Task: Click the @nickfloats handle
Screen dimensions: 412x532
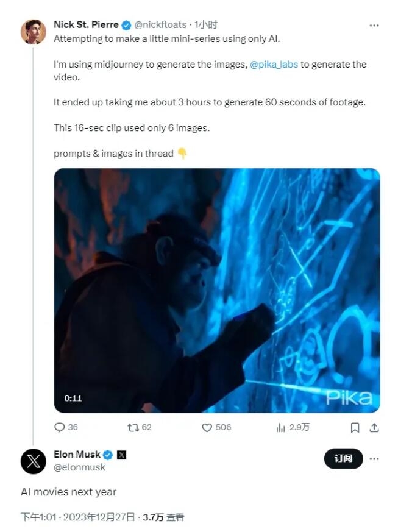Action: [161, 25]
